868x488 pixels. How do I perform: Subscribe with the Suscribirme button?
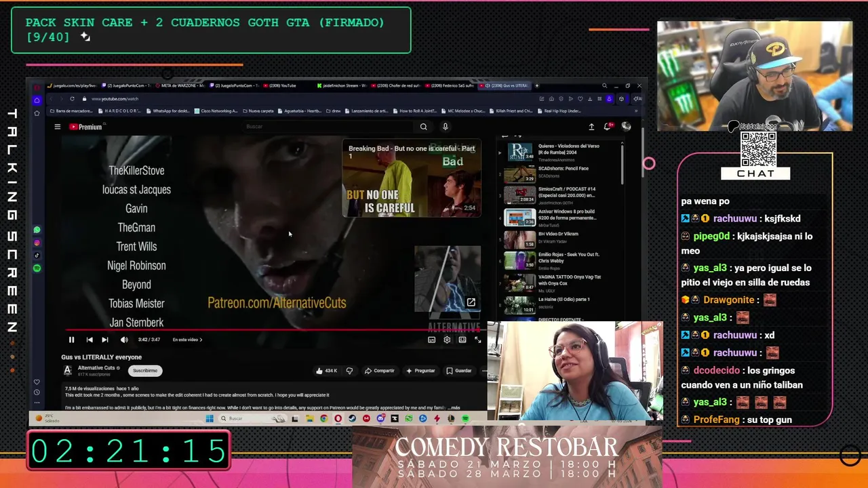145,371
